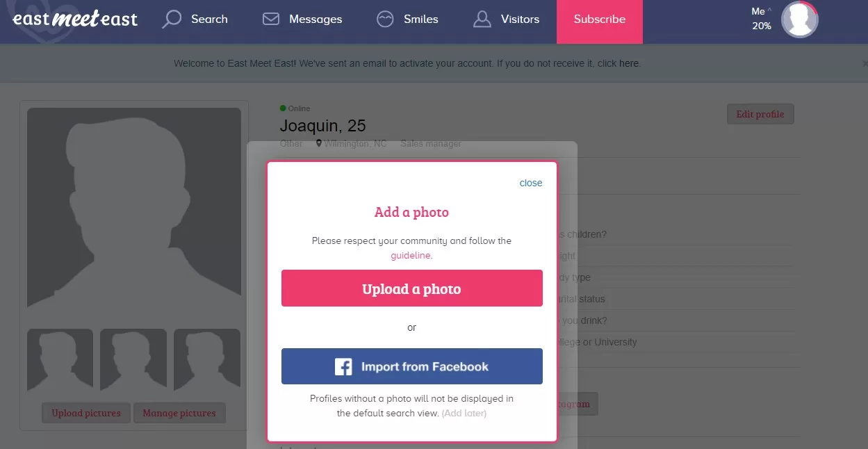Click the Visitors person icon

coord(482,19)
